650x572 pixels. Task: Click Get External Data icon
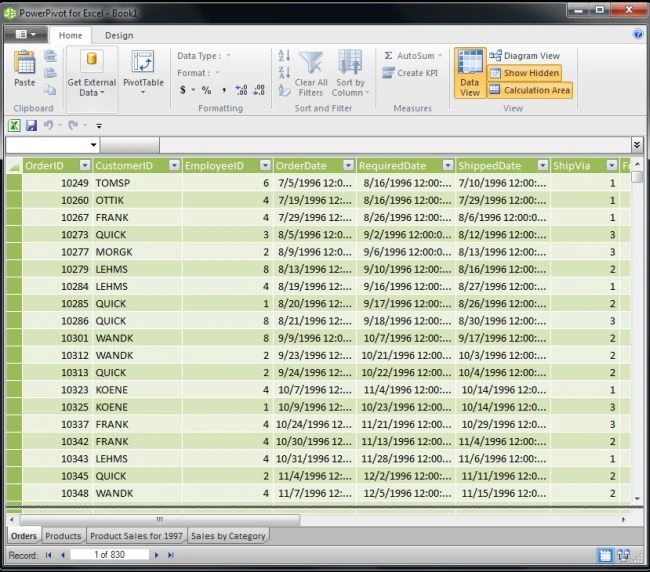pos(92,60)
